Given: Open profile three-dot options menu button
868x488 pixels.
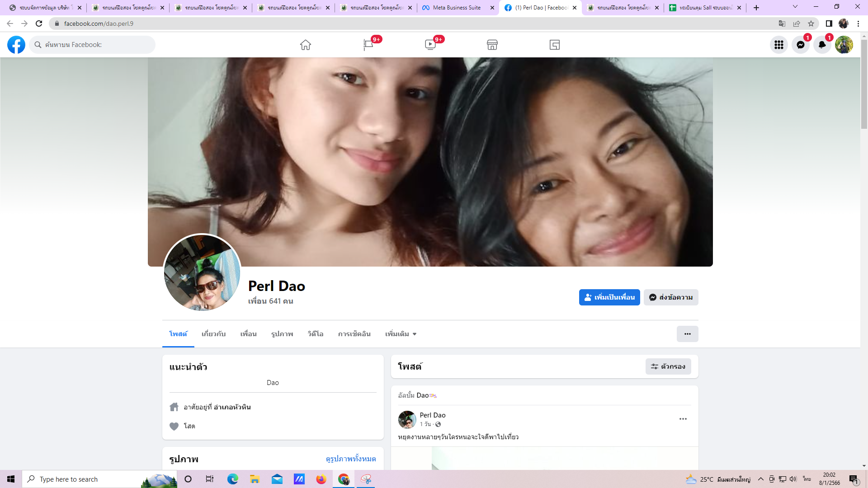Looking at the screenshot, I should point(687,334).
